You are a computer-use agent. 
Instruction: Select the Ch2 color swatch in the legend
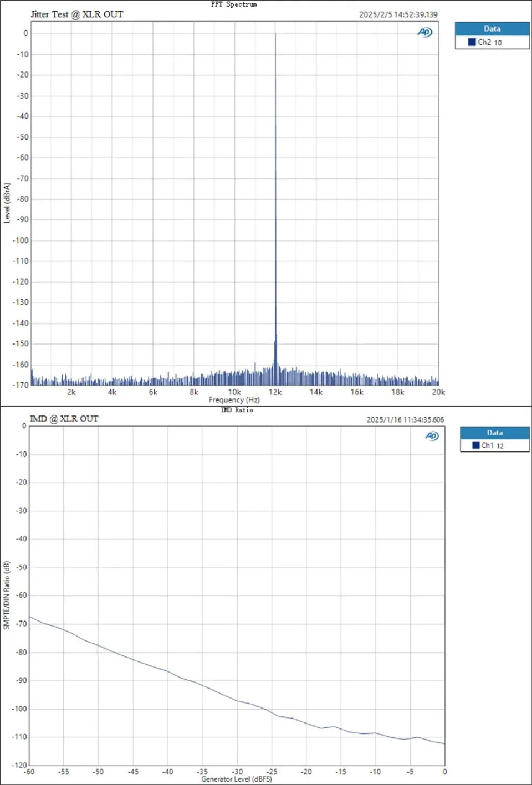pos(472,42)
